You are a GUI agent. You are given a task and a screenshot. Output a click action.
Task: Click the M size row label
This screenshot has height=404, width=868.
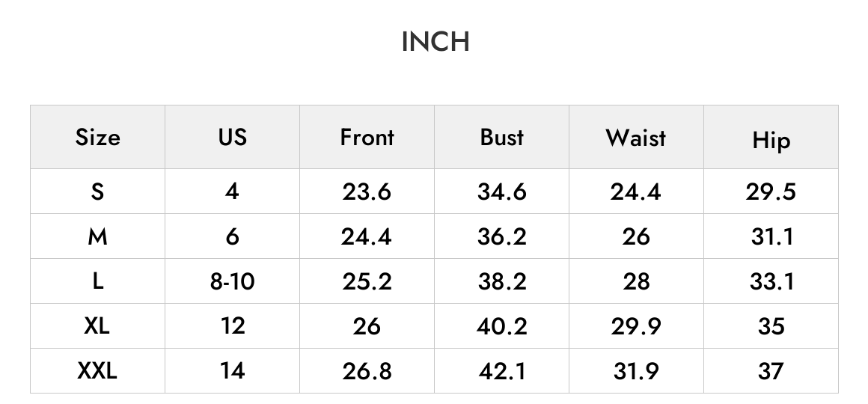(x=97, y=236)
